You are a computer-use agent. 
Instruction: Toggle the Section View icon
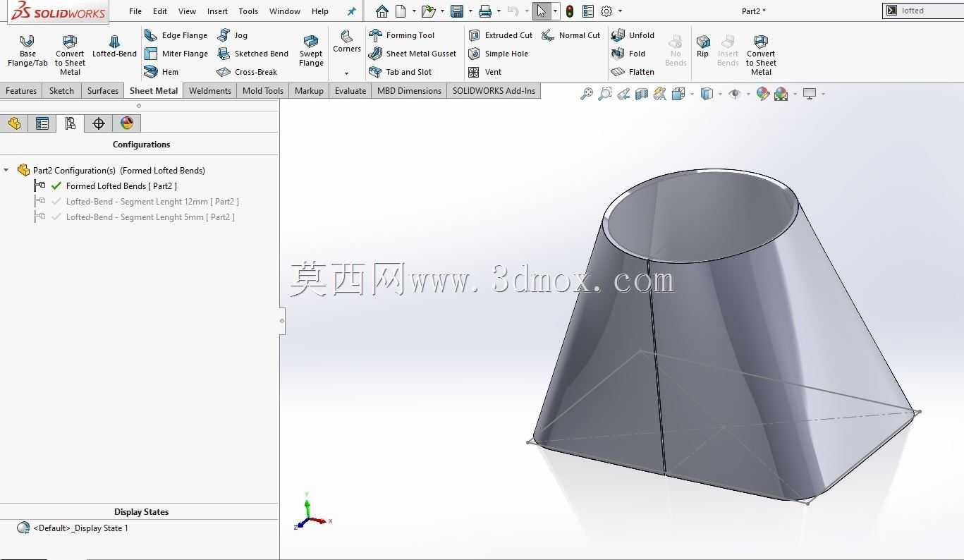pyautogui.click(x=642, y=94)
